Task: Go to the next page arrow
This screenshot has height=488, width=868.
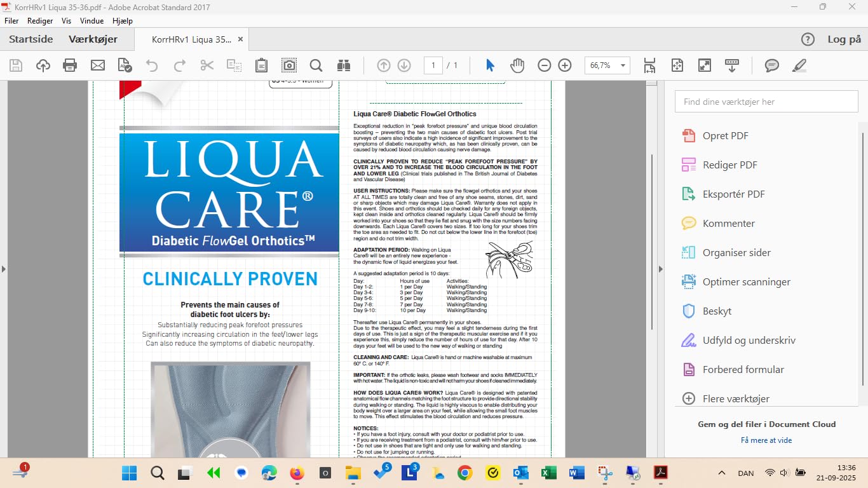Action: point(404,65)
